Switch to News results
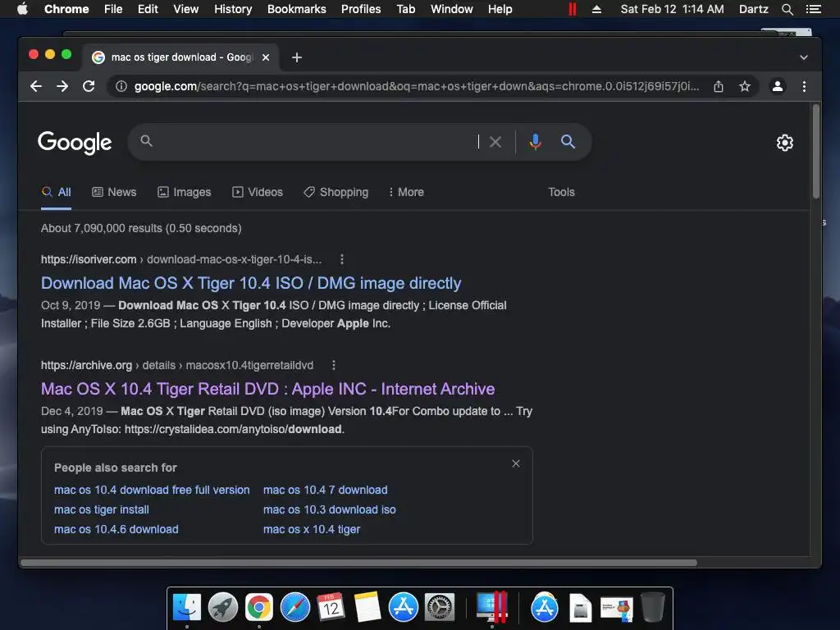This screenshot has width=840, height=630. point(114,192)
